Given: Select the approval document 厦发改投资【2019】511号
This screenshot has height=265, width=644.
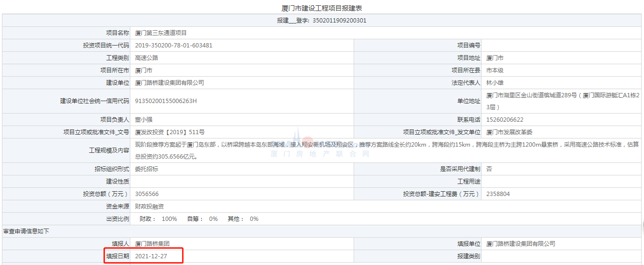Looking at the screenshot, I should click(x=170, y=132).
